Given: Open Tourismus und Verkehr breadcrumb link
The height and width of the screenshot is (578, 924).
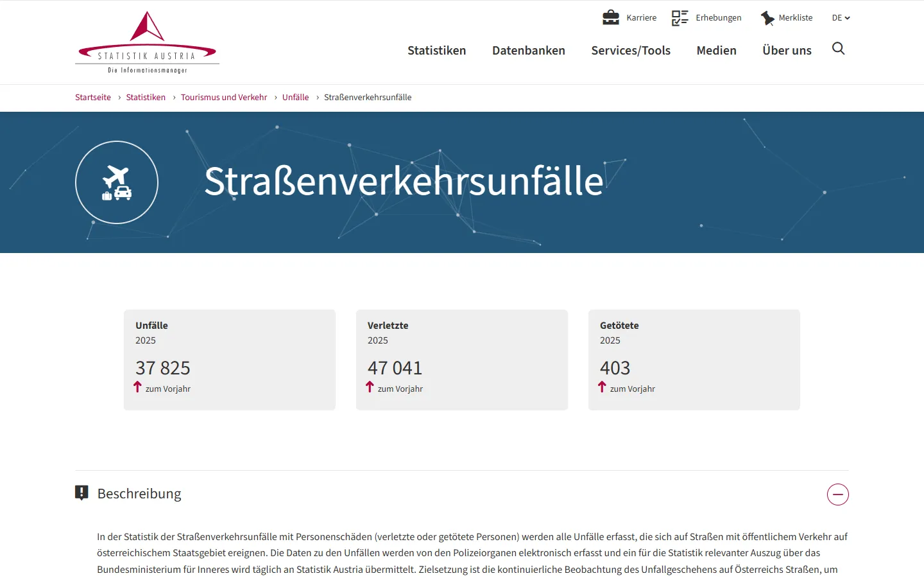Looking at the screenshot, I should 224,98.
